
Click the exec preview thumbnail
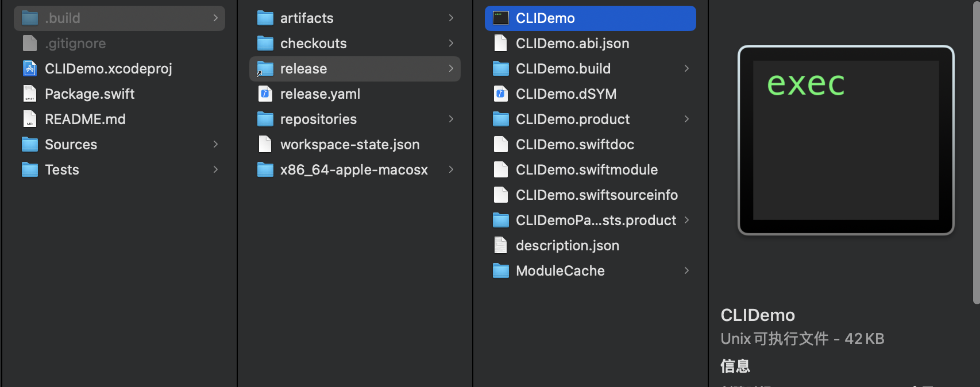(846, 140)
